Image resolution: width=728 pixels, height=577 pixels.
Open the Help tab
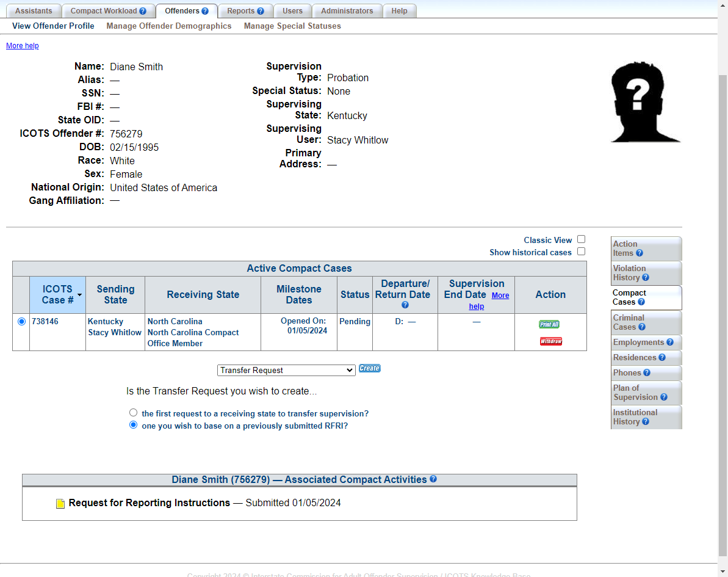[399, 11]
